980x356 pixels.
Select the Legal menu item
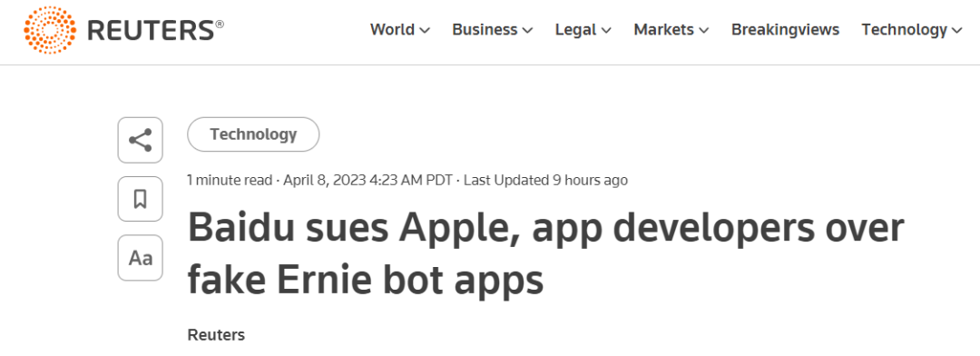click(576, 29)
